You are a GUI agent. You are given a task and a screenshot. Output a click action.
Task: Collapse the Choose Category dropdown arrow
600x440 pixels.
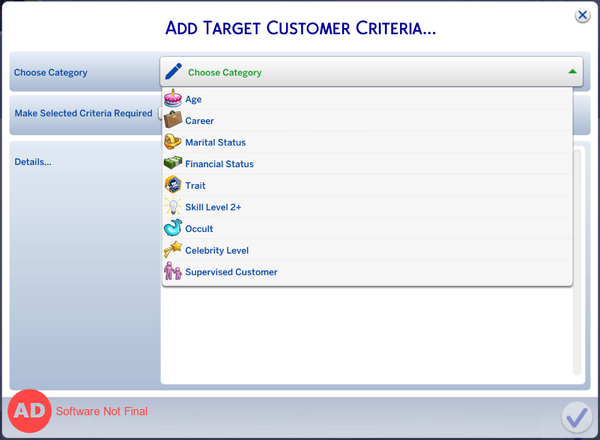click(572, 72)
